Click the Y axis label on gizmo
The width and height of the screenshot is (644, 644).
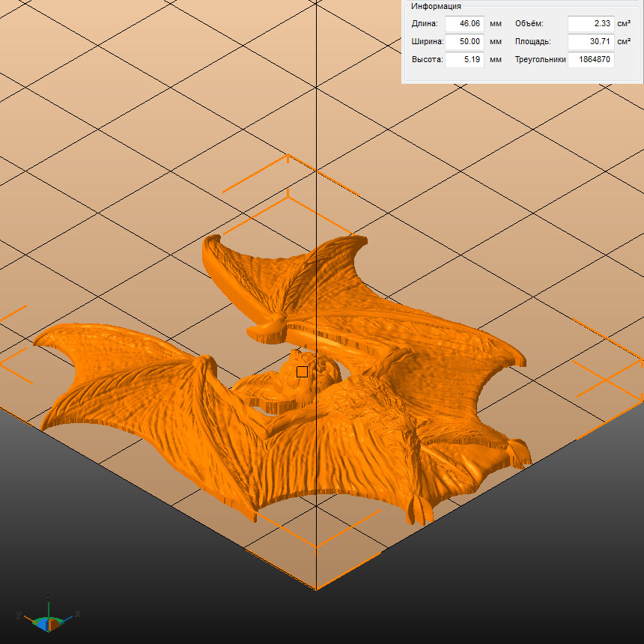18,614
